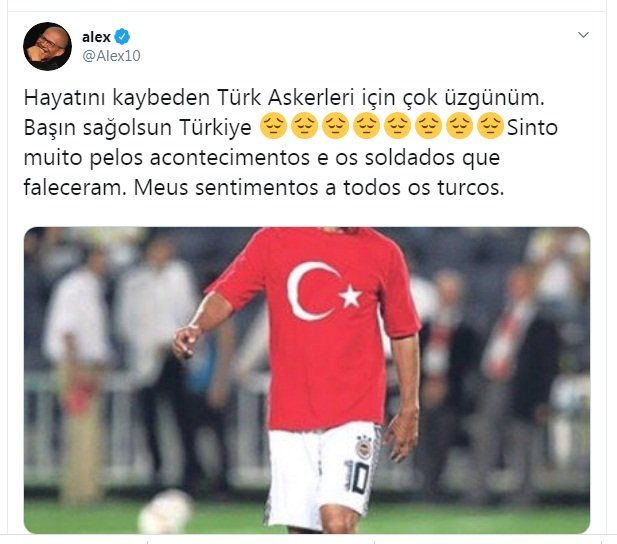Viewport: 617px width, 544px height.
Task: Click the number 10 on the shorts
Action: 358,477
